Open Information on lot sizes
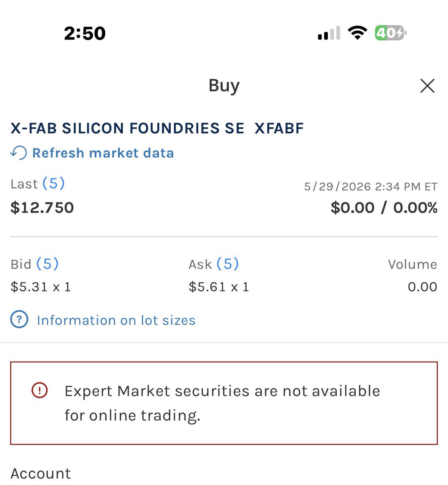The image size is (448, 485). tap(116, 321)
